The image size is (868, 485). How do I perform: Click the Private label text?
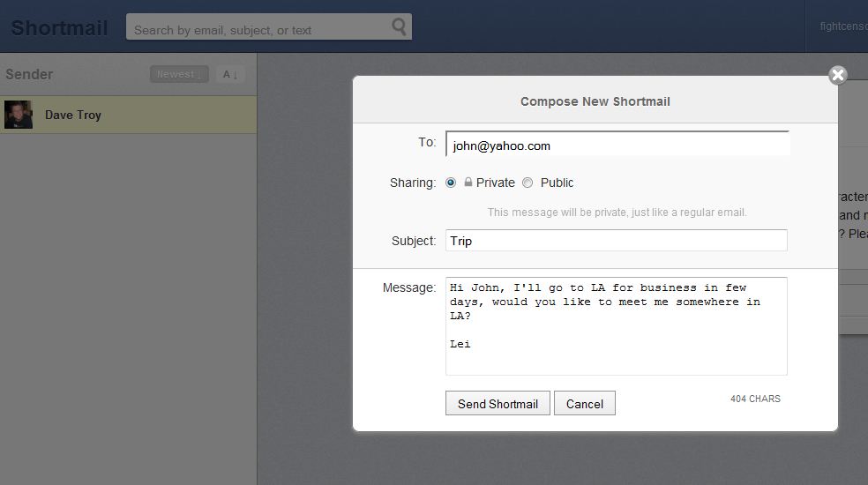pyautogui.click(x=496, y=183)
